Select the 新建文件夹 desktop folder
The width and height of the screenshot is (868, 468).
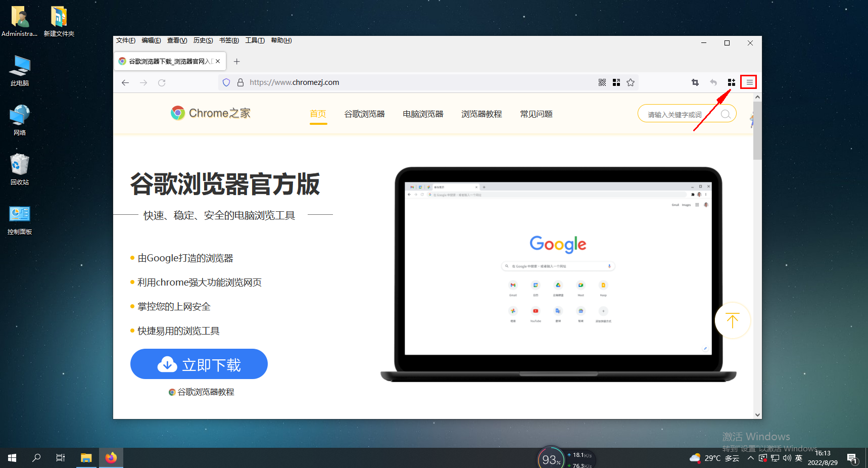pos(59,21)
